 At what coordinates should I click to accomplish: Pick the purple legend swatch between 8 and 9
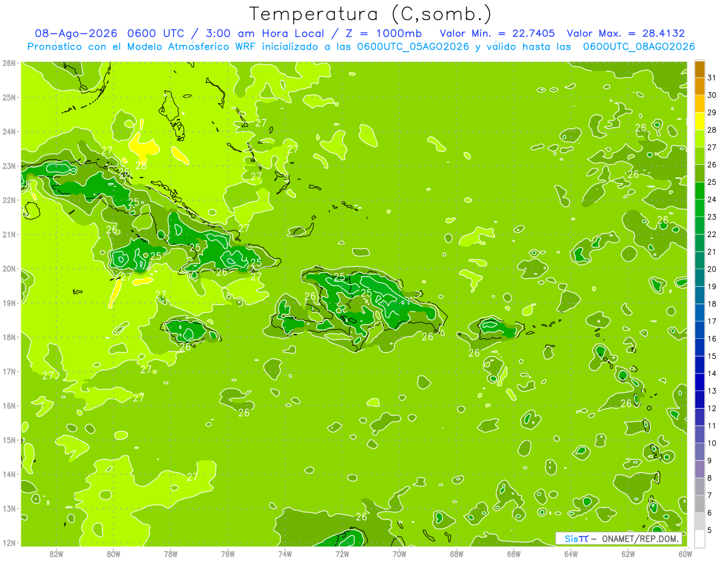(699, 469)
